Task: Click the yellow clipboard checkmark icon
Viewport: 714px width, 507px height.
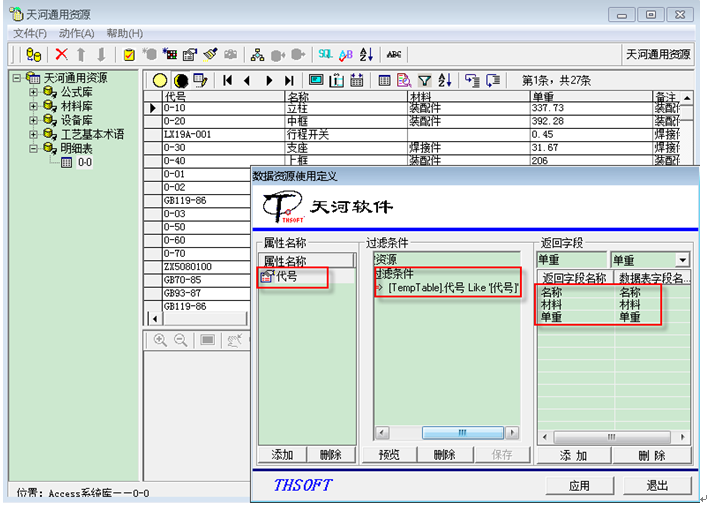Action: [129, 55]
